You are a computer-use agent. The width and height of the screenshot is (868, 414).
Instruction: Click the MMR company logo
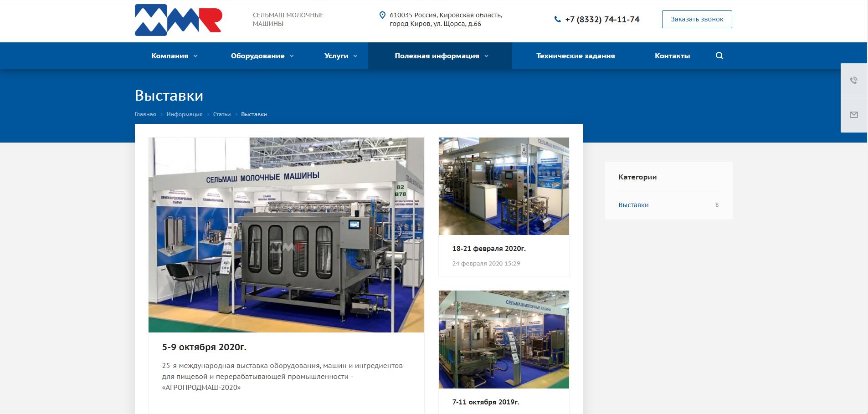pyautogui.click(x=178, y=20)
